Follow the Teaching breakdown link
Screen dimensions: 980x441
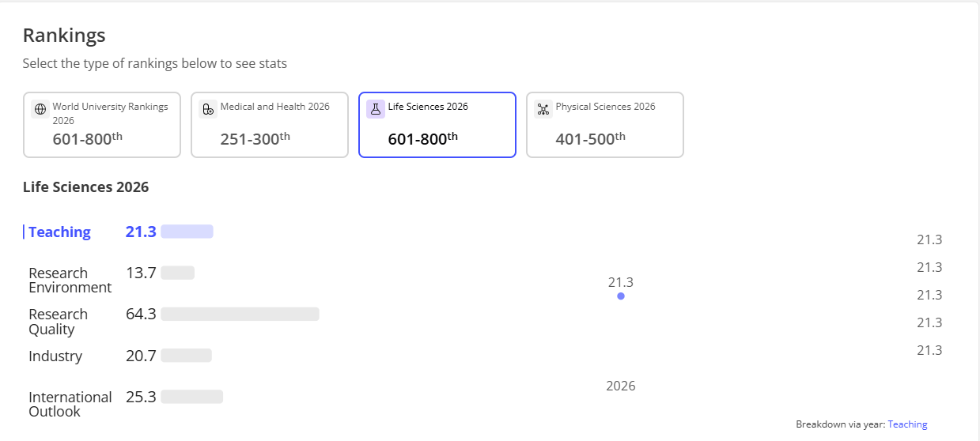pos(907,424)
